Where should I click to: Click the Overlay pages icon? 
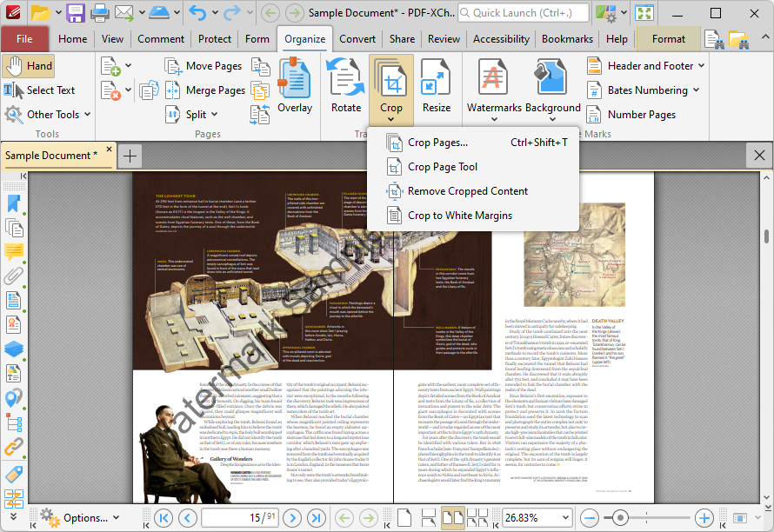pos(295,86)
